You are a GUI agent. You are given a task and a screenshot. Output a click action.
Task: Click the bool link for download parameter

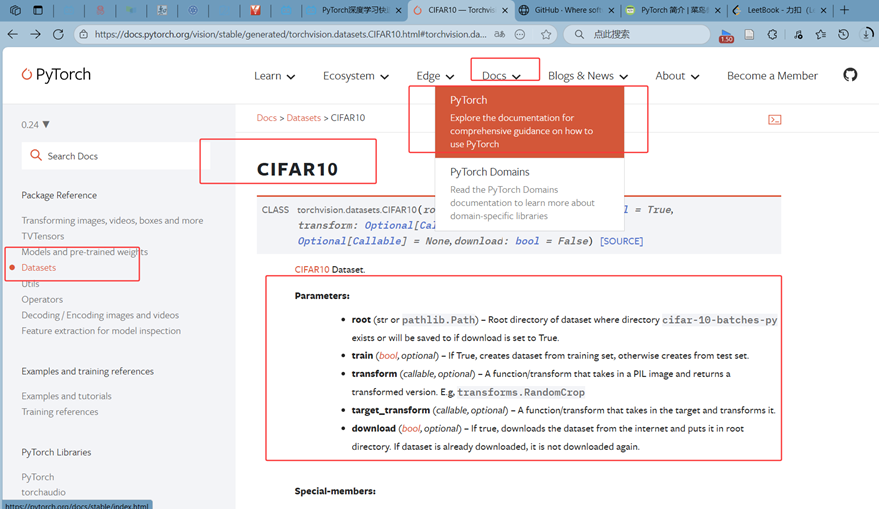pyautogui.click(x=411, y=428)
